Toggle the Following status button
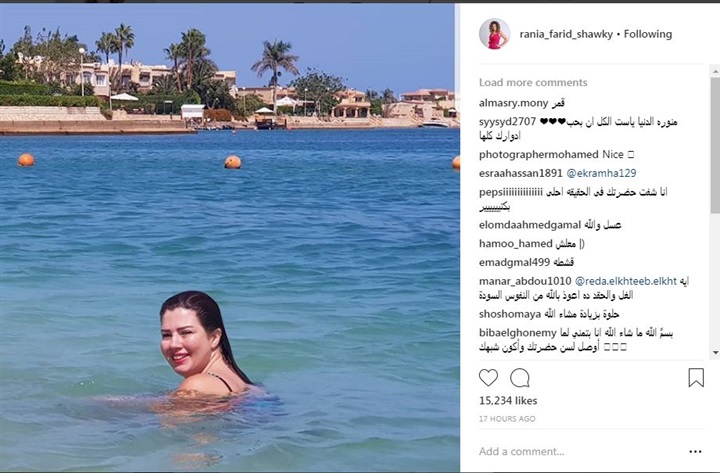The height and width of the screenshot is (473, 720). (x=647, y=34)
